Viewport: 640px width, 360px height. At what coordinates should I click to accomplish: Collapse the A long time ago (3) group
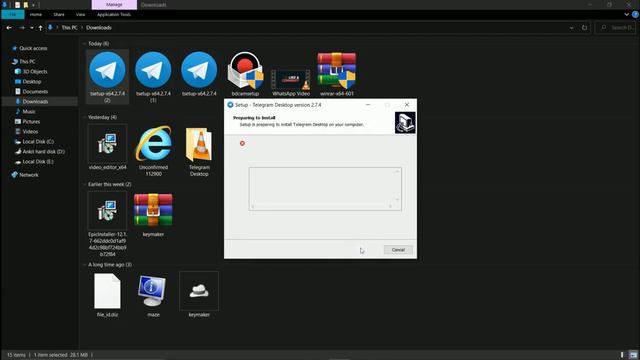tap(84, 265)
